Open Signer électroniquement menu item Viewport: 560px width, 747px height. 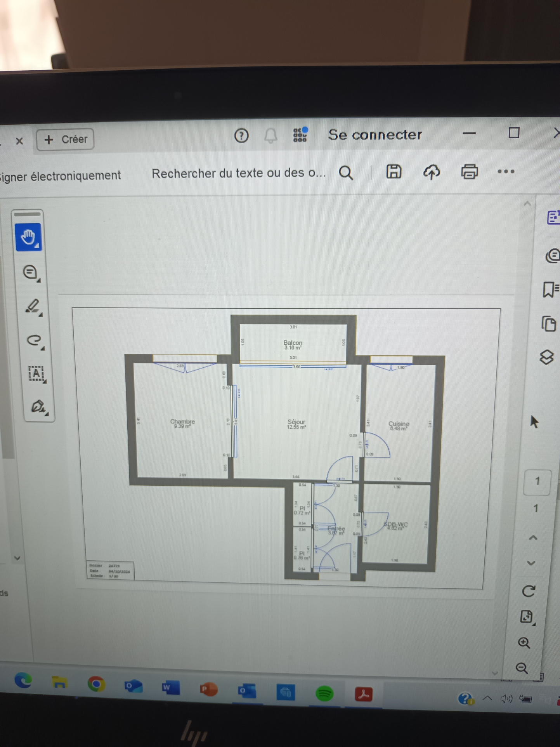[60, 176]
